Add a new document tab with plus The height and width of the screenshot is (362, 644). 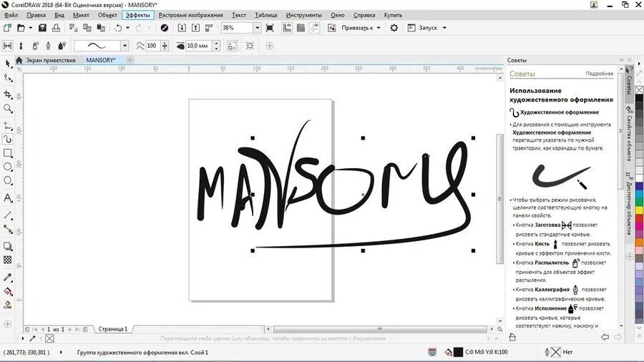coord(130,60)
